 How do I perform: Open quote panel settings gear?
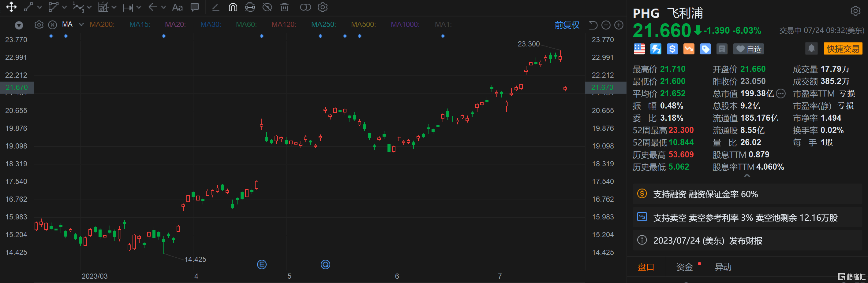point(855,11)
